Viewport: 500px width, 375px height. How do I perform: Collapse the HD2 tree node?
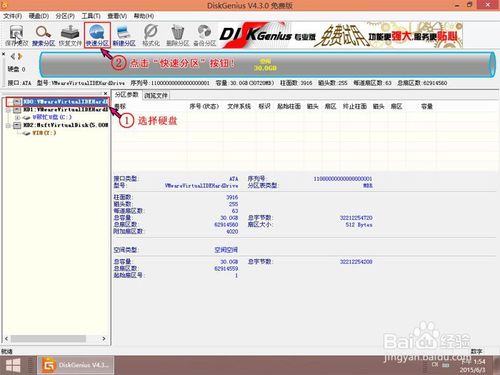coord(8,125)
